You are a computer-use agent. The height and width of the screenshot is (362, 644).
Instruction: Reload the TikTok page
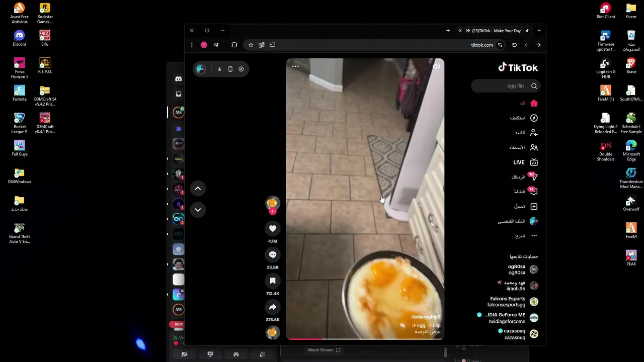[514, 45]
